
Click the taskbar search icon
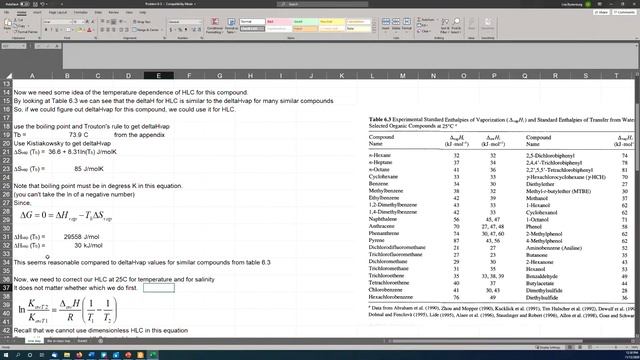[18, 355]
